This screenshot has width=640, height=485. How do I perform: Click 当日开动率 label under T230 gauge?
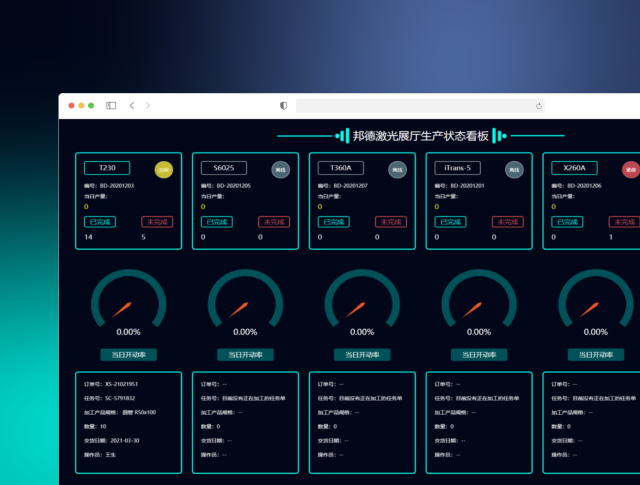129,355
